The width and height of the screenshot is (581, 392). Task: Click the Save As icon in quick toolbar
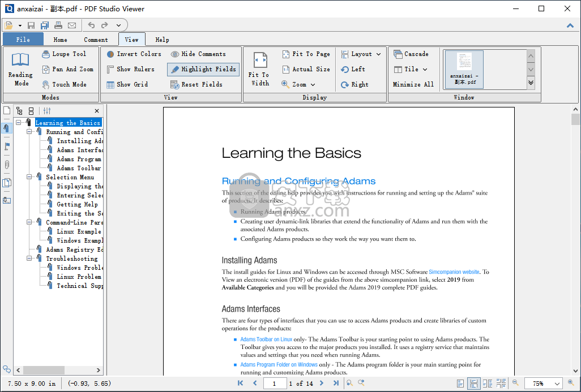click(45, 25)
